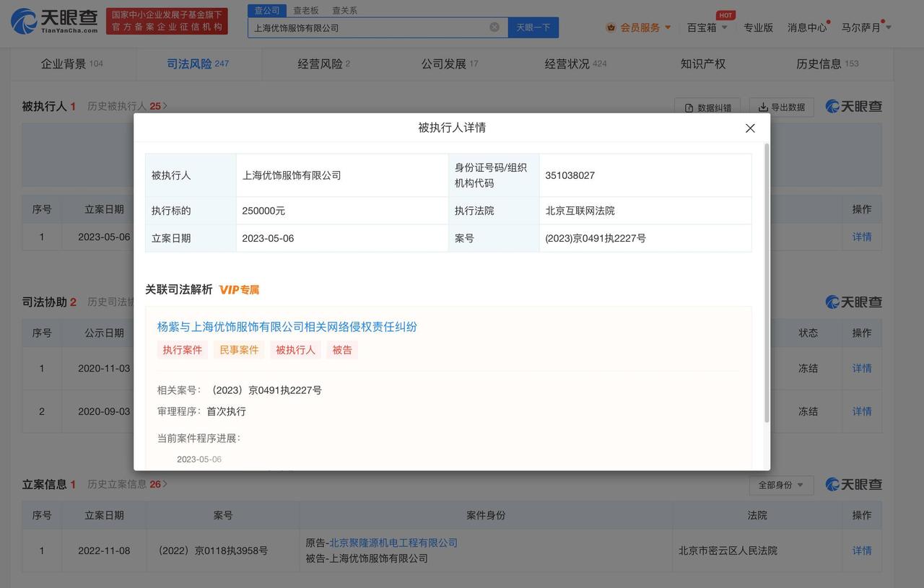Viewport: 924px width, 588px height.
Task: Click the red government-fund banner in header
Action: click(167, 21)
